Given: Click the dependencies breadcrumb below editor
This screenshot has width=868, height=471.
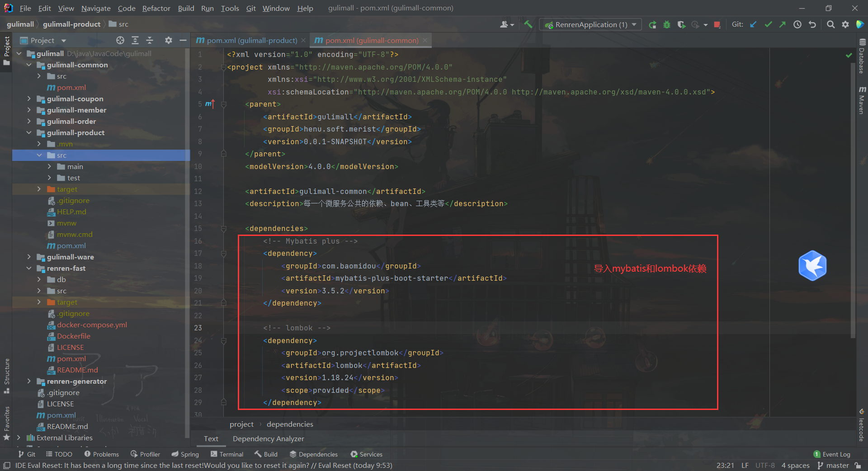Looking at the screenshot, I should 290,424.
